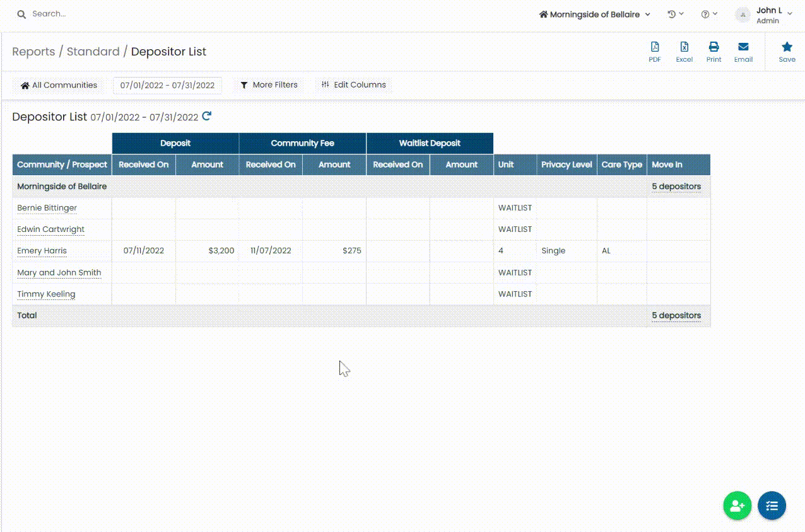The height and width of the screenshot is (532, 805).
Task: Open Emery Harris prospect
Action: click(42, 251)
